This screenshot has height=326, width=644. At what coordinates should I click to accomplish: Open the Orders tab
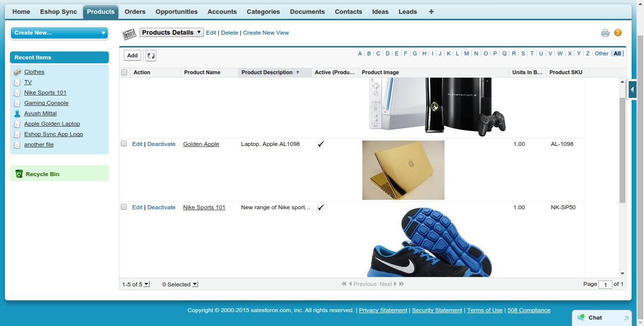point(135,11)
